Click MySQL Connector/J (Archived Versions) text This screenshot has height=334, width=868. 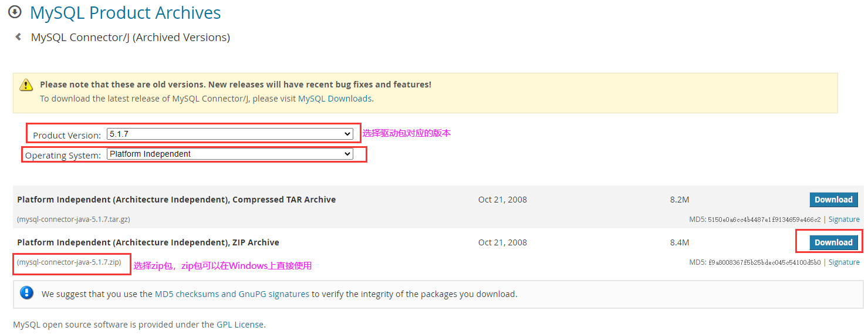click(x=130, y=37)
